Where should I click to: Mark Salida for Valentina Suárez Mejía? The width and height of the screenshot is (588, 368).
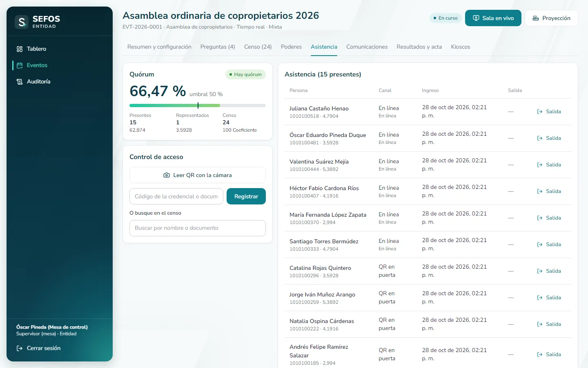549,165
